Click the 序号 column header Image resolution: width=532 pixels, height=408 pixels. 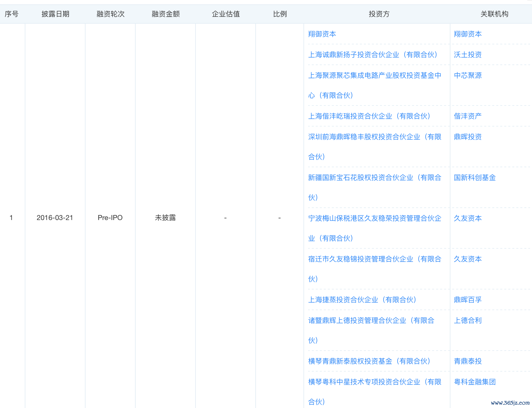coord(12,14)
